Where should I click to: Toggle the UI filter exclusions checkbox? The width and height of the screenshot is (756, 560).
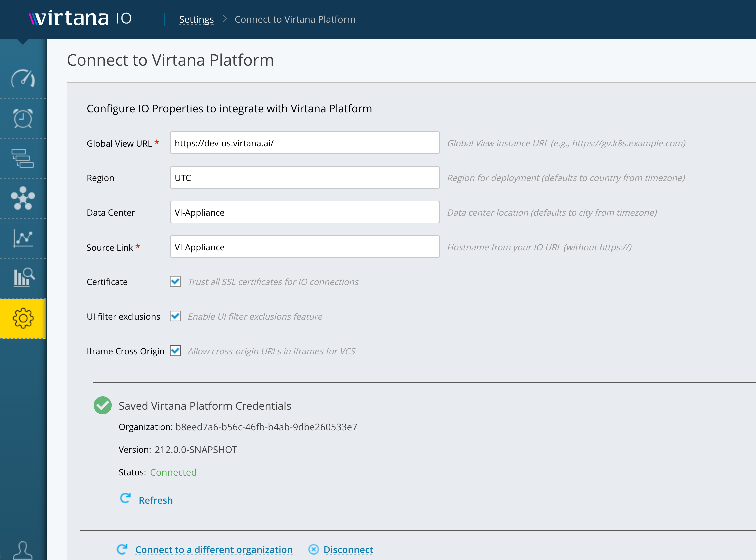pyautogui.click(x=175, y=316)
